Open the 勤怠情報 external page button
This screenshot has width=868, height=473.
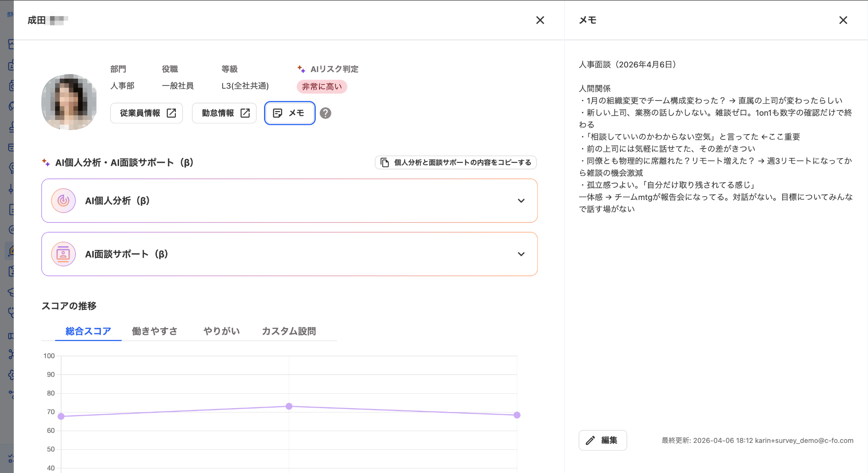[x=224, y=113]
